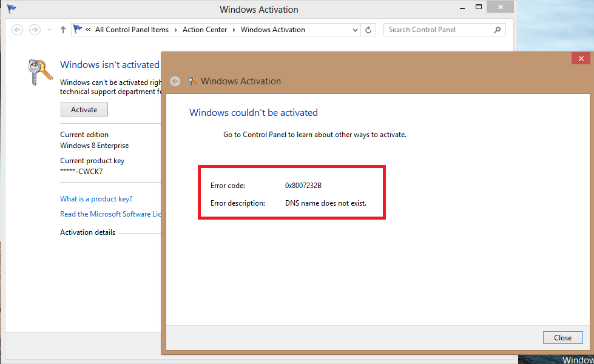Open 'Read the Microsoft Software License' link

point(110,214)
